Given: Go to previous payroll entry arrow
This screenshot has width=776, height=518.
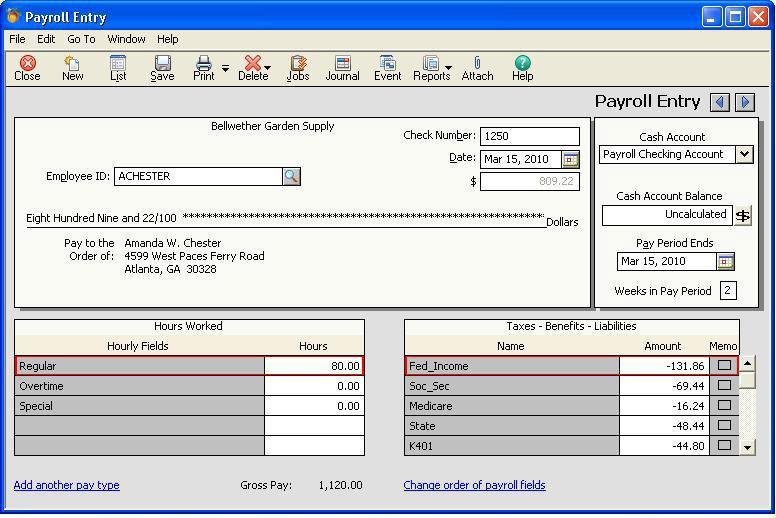Looking at the screenshot, I should [x=720, y=102].
